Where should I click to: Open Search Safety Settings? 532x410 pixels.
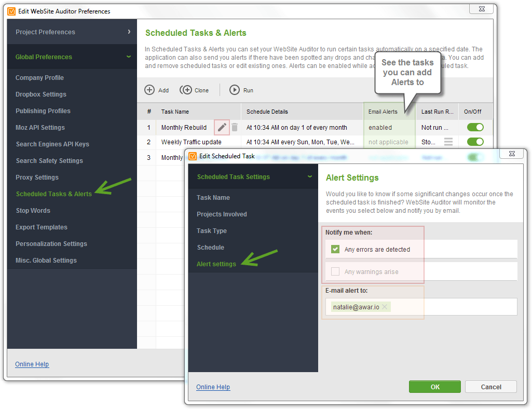click(x=49, y=161)
